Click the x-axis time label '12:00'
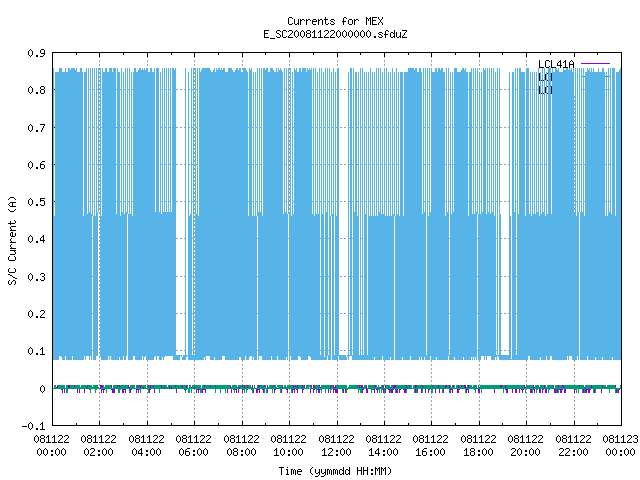 point(336,452)
